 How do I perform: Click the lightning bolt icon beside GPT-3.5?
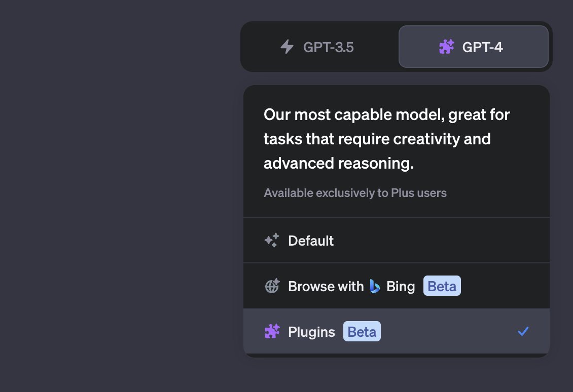point(287,47)
